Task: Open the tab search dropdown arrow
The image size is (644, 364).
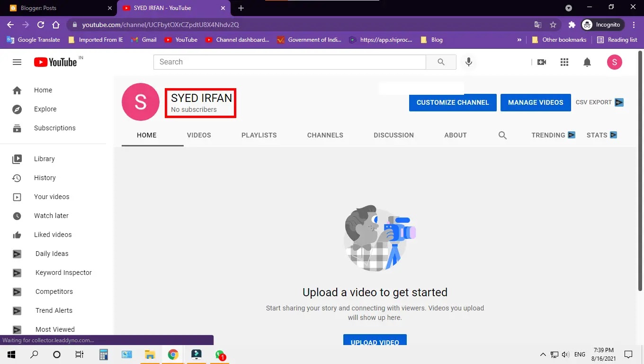Action: coord(569,8)
